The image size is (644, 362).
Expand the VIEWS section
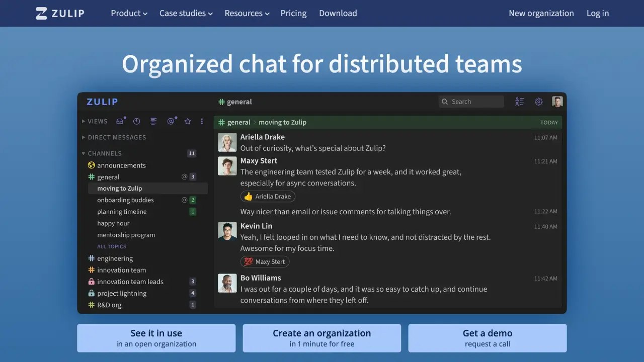point(95,121)
